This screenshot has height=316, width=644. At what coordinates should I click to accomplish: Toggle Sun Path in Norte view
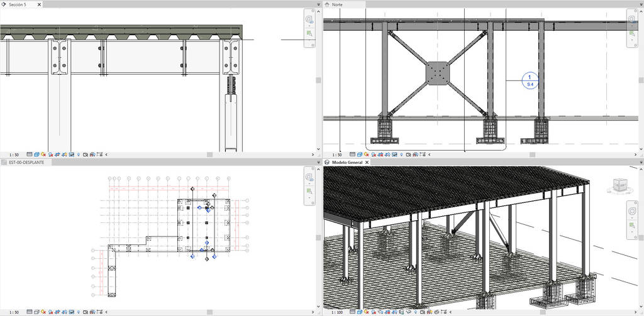(366, 155)
